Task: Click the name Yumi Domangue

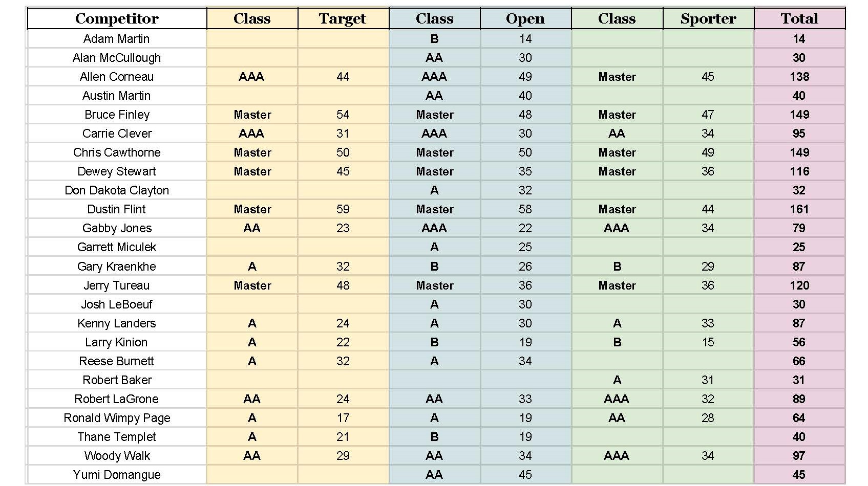Action: point(117,475)
